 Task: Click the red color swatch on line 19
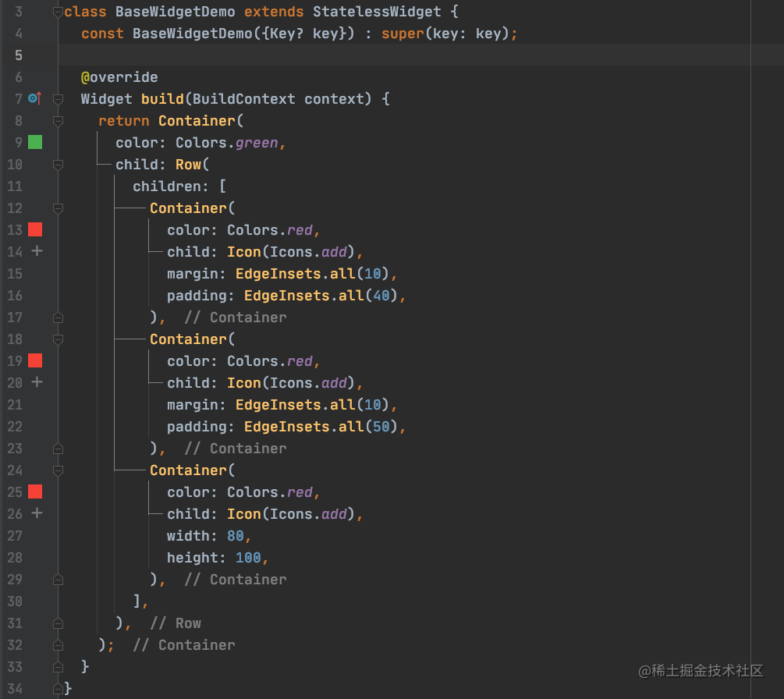(x=35, y=360)
